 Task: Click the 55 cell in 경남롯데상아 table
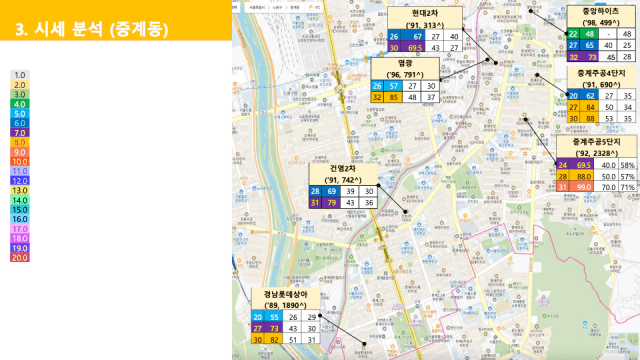tap(274, 317)
